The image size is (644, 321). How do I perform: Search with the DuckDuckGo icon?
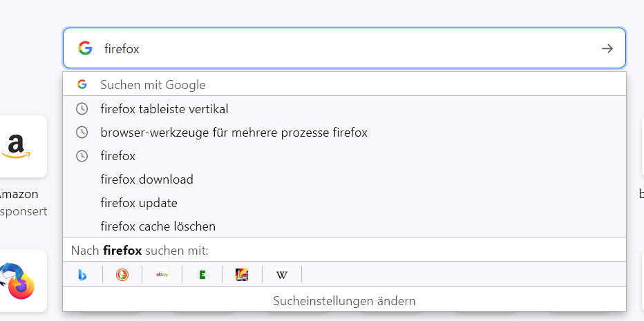122,275
